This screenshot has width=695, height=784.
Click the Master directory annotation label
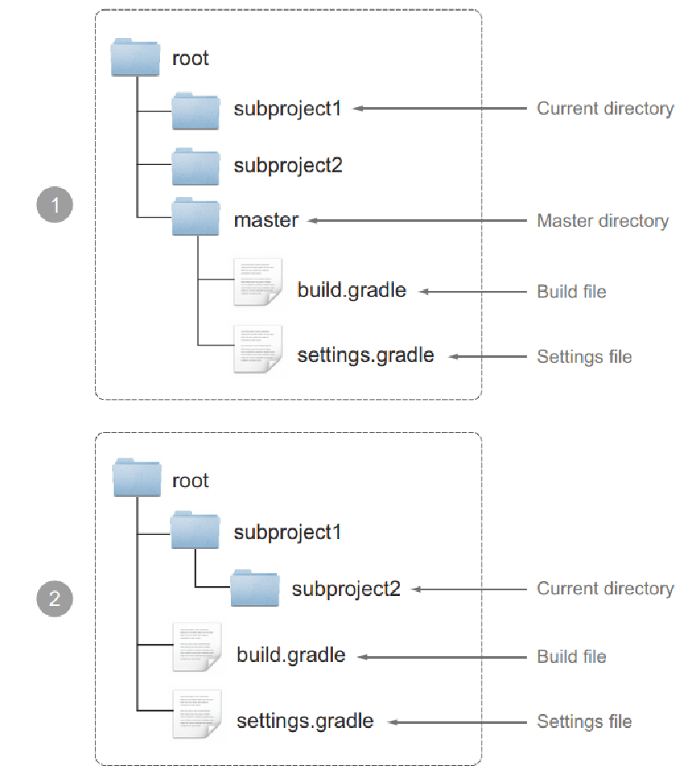(x=603, y=220)
